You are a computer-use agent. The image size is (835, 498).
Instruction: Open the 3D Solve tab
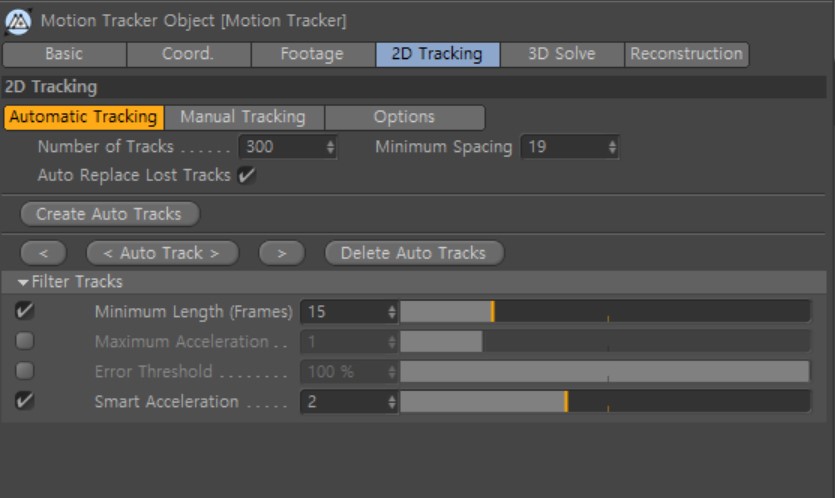click(x=562, y=54)
